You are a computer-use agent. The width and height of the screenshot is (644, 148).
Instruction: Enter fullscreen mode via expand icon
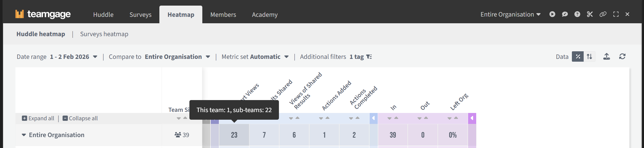click(616, 14)
